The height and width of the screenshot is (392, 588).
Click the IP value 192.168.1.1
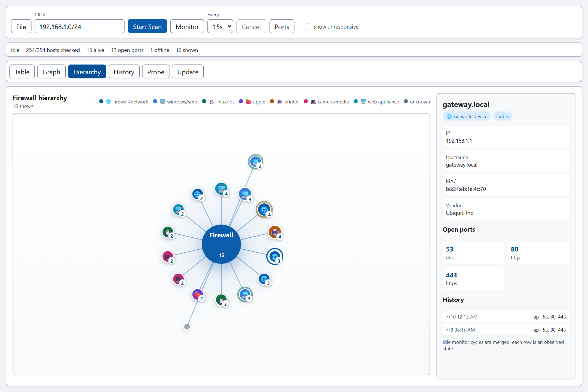(x=459, y=141)
